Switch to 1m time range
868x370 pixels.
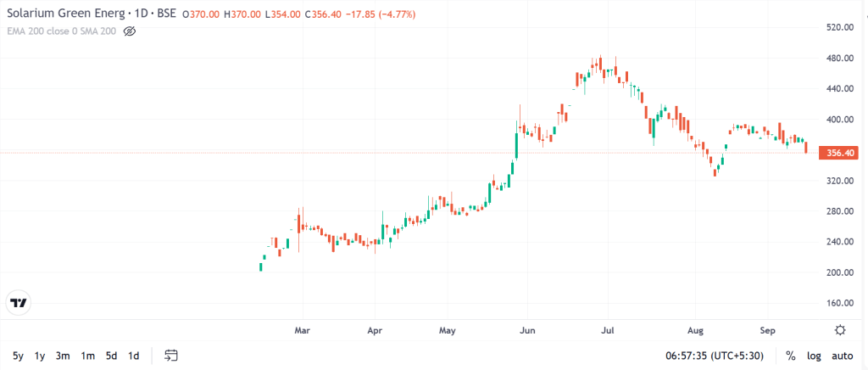[x=87, y=356]
